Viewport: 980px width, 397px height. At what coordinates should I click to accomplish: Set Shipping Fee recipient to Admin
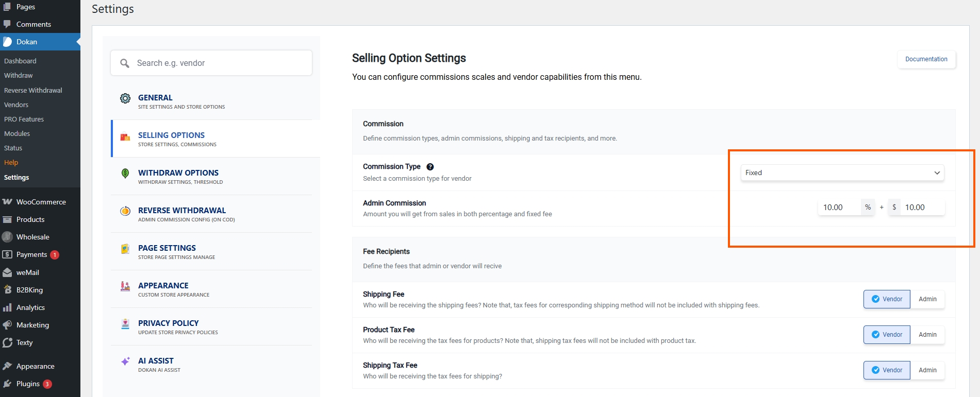click(x=927, y=299)
